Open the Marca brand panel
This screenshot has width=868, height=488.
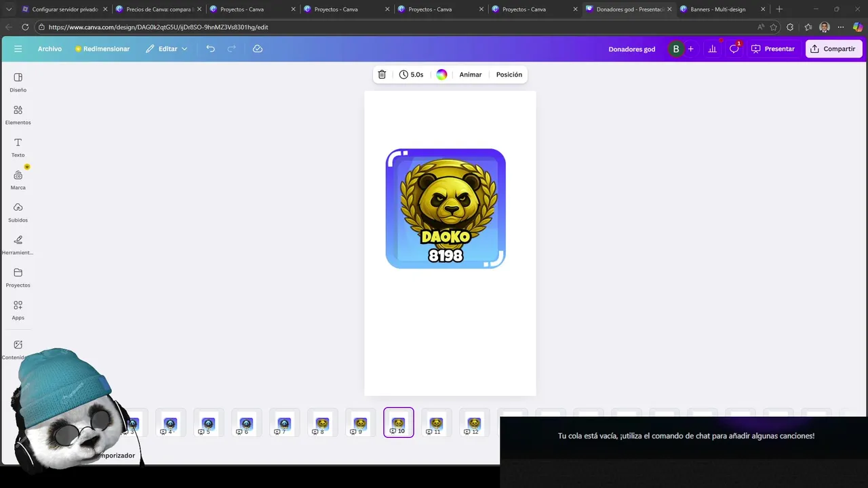[x=18, y=180]
